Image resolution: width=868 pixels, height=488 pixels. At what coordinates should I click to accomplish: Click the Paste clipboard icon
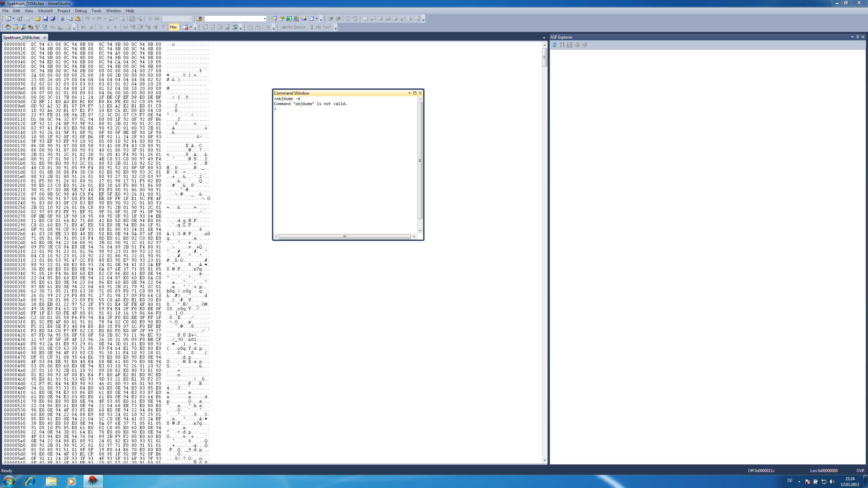(x=78, y=19)
